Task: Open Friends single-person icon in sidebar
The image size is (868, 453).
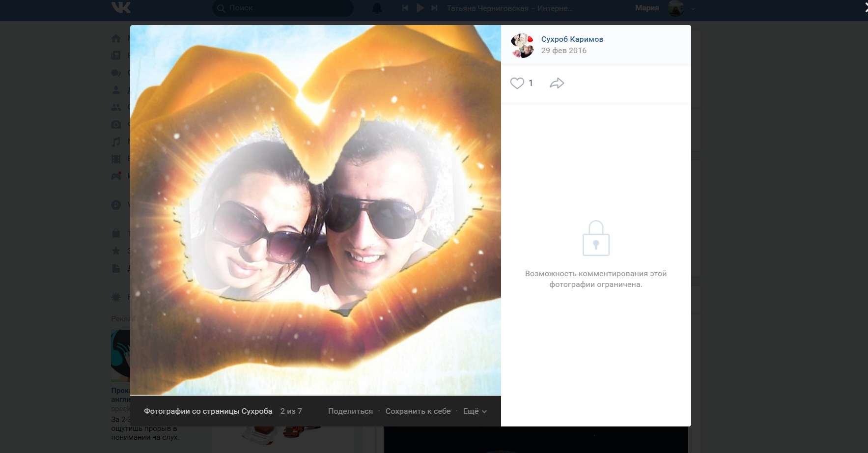Action: [116, 90]
